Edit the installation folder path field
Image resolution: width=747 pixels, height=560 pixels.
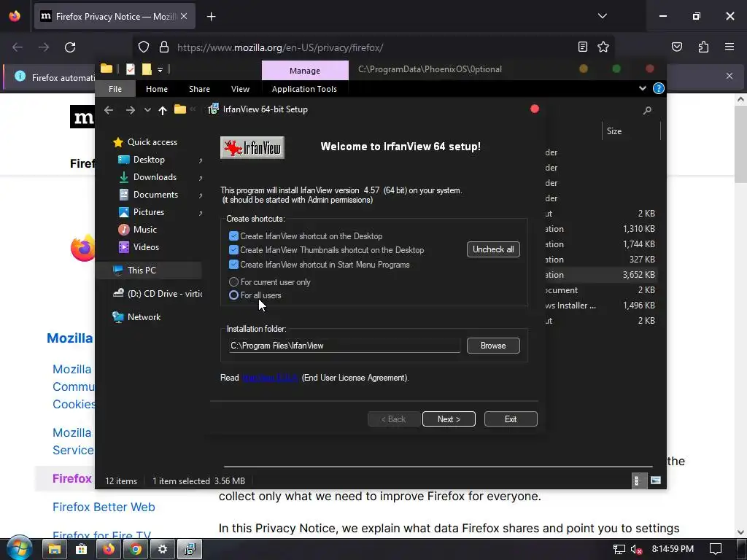coord(345,346)
